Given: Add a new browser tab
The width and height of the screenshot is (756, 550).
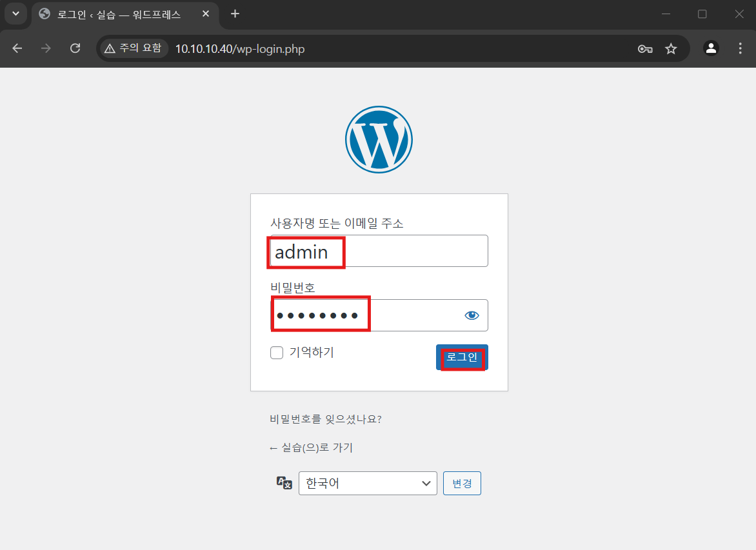Looking at the screenshot, I should [235, 14].
